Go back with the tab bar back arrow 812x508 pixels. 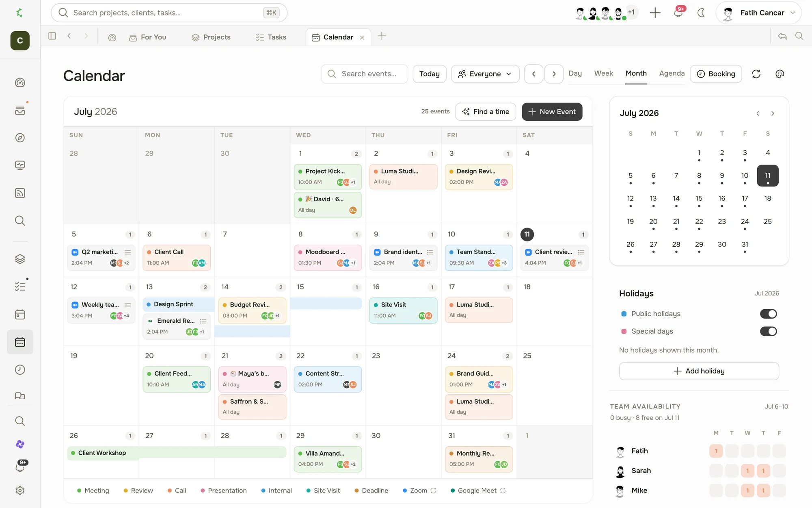pyautogui.click(x=69, y=36)
